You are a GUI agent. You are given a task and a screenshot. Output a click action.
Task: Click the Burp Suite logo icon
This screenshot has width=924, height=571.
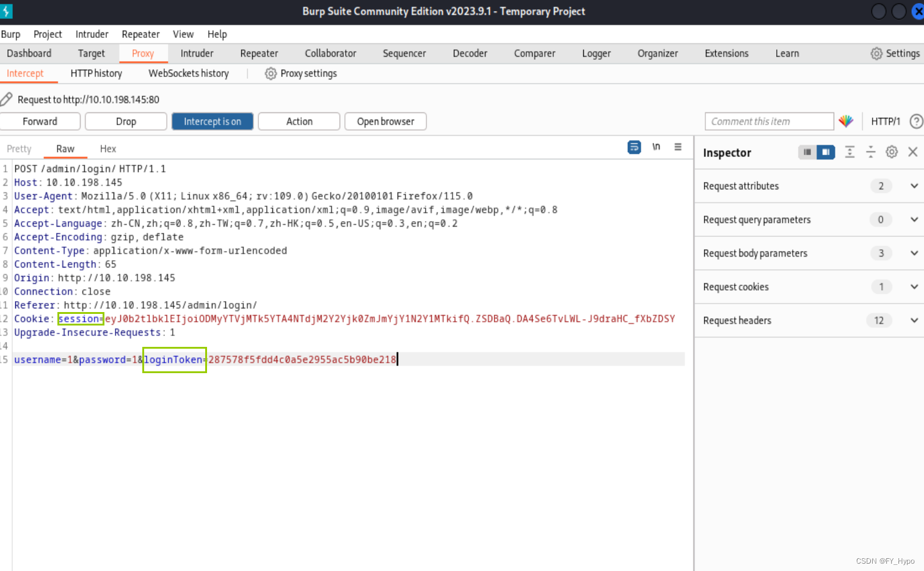point(6,11)
